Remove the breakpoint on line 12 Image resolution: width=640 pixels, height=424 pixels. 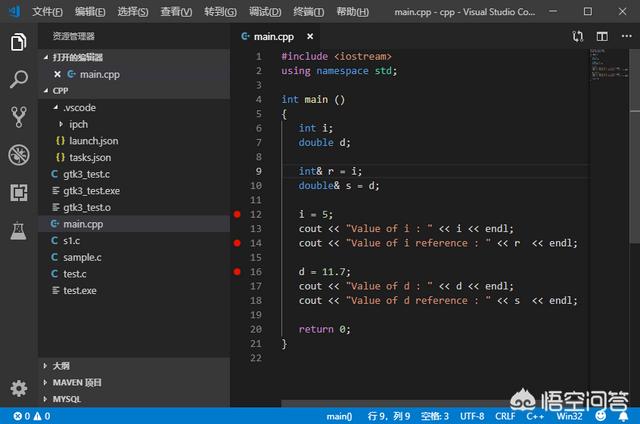237,215
